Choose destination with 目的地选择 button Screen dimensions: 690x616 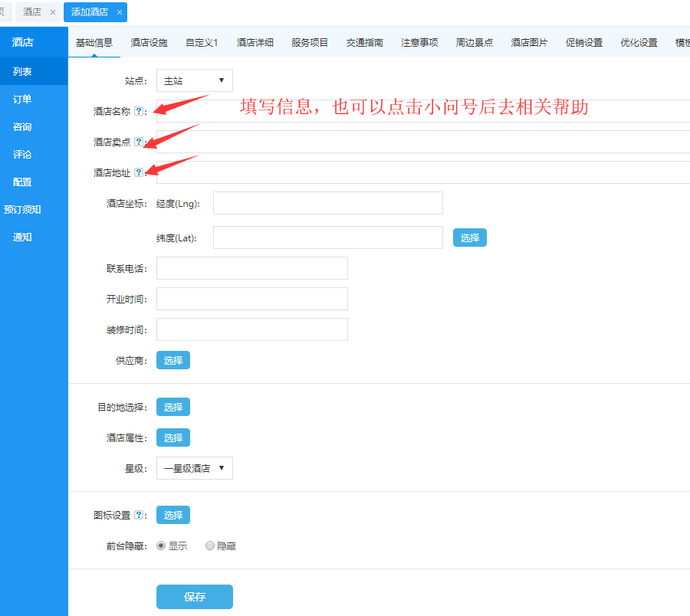[x=173, y=407]
